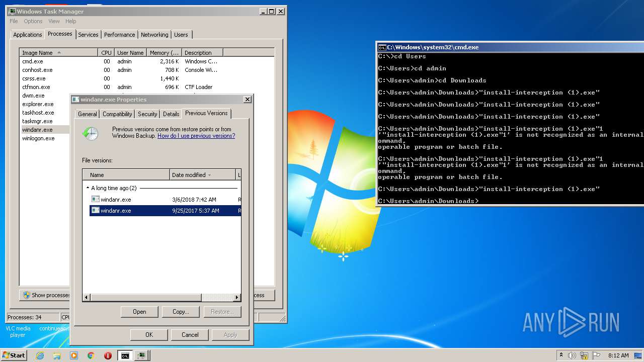Viewport: 644px width, 362px height.
Task: Sort processes by Memory column
Action: point(164,53)
